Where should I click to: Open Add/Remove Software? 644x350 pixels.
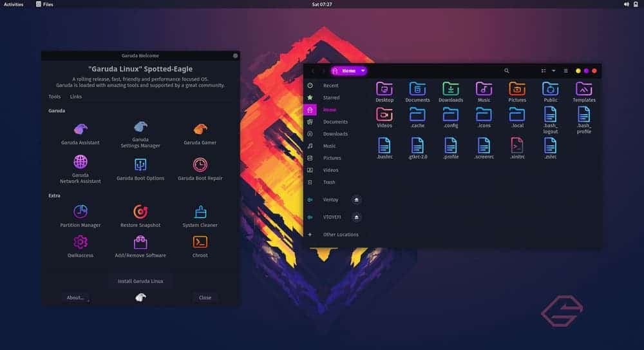click(140, 246)
